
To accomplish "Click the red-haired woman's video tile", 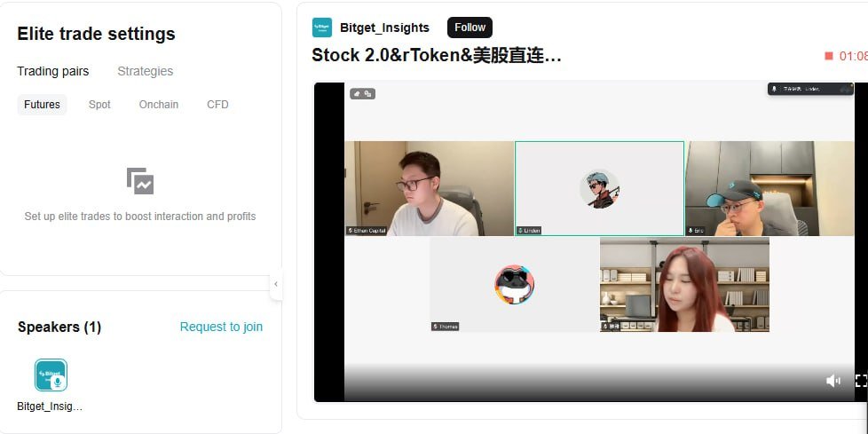I will click(x=685, y=285).
